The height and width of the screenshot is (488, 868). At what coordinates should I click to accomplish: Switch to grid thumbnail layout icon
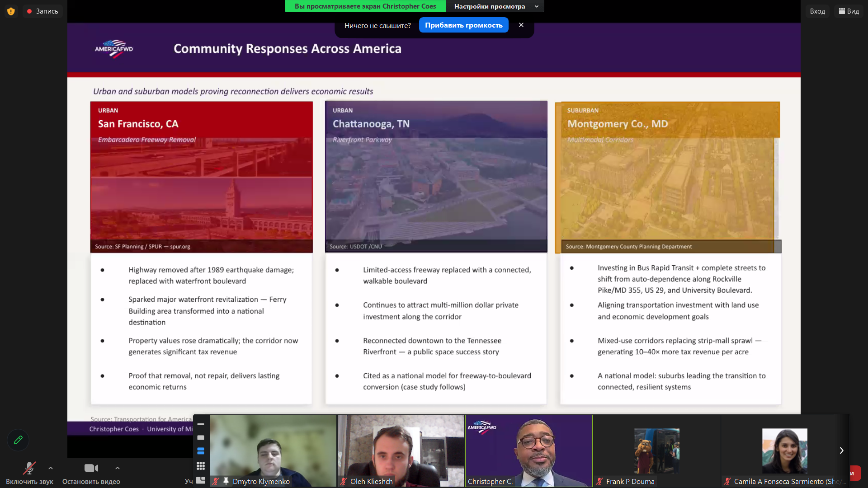coord(201,466)
